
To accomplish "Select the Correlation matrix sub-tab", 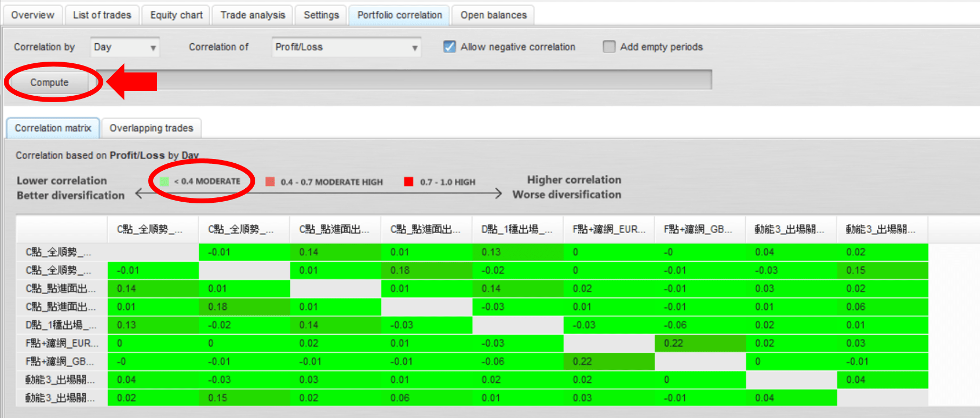I will click(53, 128).
